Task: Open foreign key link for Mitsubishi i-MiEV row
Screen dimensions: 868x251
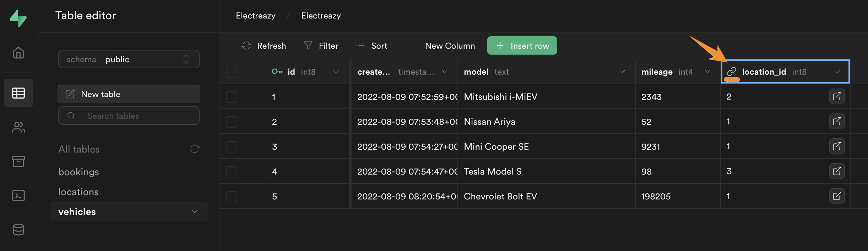Action: [837, 97]
